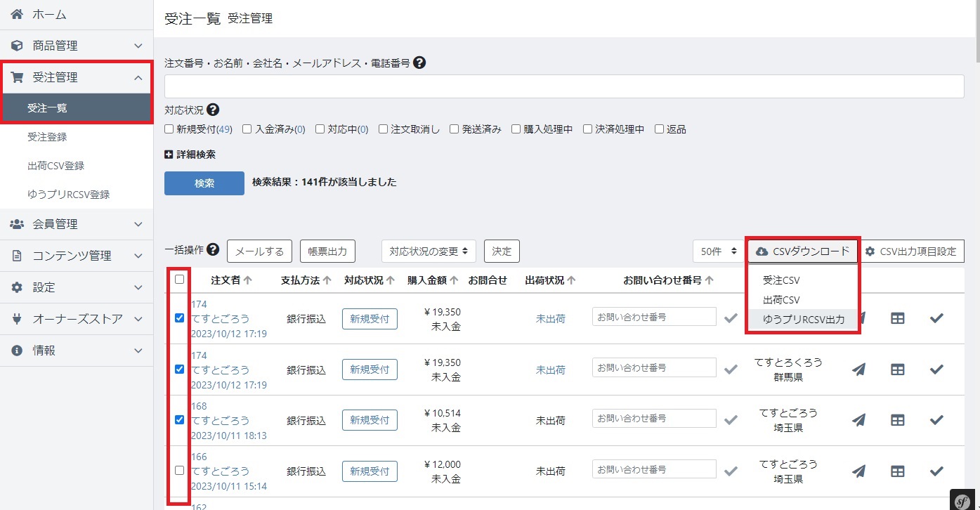Go to ホーム via the house icon

coord(17,14)
